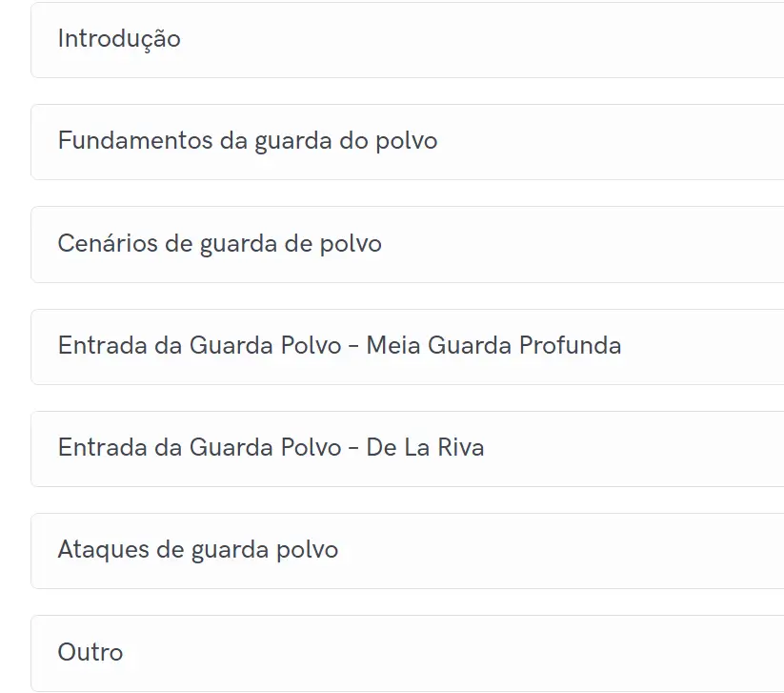Click the Fundamentos da guarda do polvo title
The height and width of the screenshot is (693, 784).
[248, 141]
